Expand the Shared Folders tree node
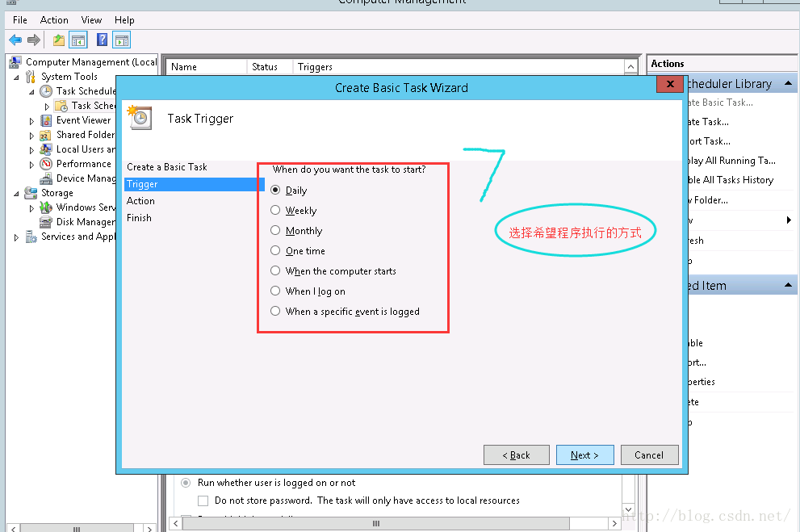The image size is (800, 532). (31, 136)
